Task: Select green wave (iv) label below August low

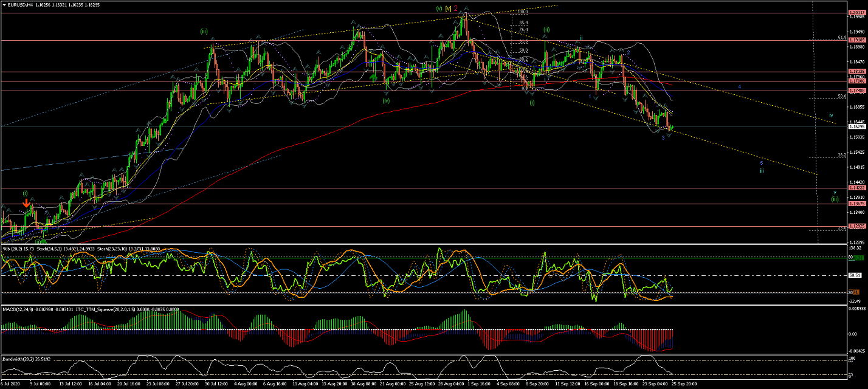Action: click(386, 101)
